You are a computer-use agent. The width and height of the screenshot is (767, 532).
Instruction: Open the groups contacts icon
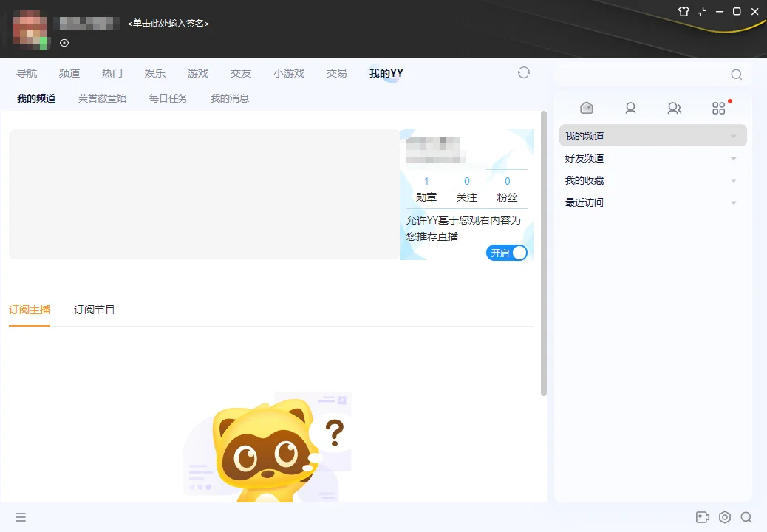tap(675, 108)
